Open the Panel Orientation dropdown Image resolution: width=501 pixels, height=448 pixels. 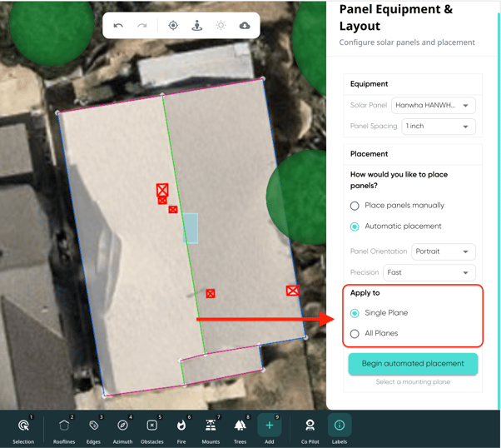click(443, 251)
